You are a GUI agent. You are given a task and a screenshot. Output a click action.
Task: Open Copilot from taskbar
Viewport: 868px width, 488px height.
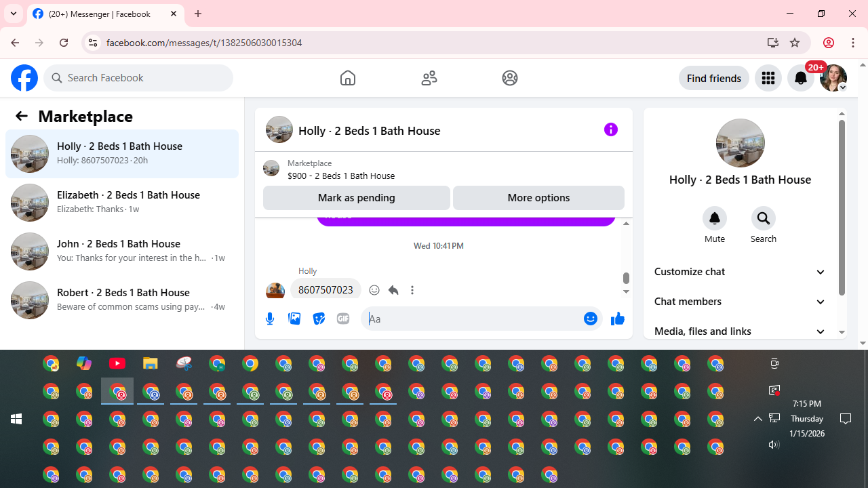pyautogui.click(x=84, y=364)
